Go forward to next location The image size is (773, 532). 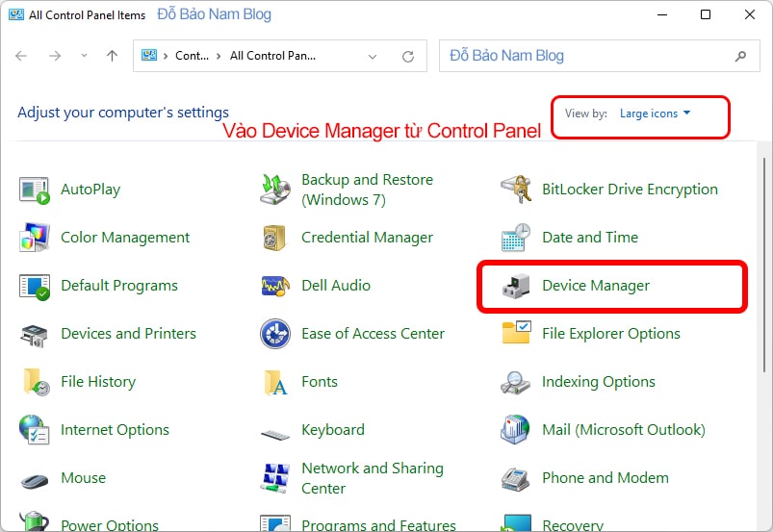(x=55, y=56)
